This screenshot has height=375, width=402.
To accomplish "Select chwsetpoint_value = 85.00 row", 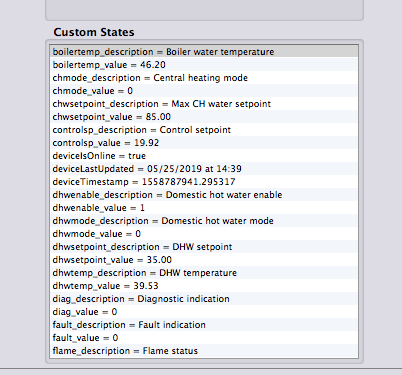I will [204, 117].
